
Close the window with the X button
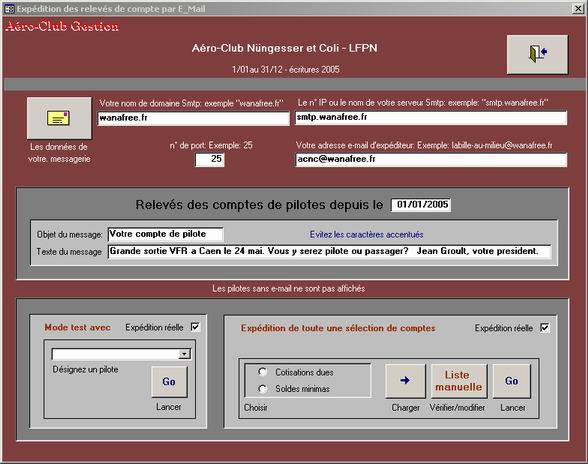click(x=578, y=9)
